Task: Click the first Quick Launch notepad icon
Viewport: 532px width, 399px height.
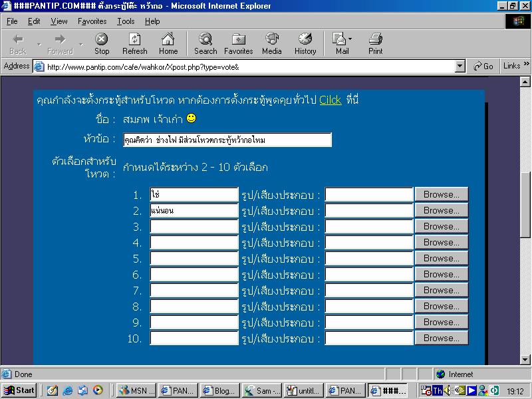Action: 53,390
